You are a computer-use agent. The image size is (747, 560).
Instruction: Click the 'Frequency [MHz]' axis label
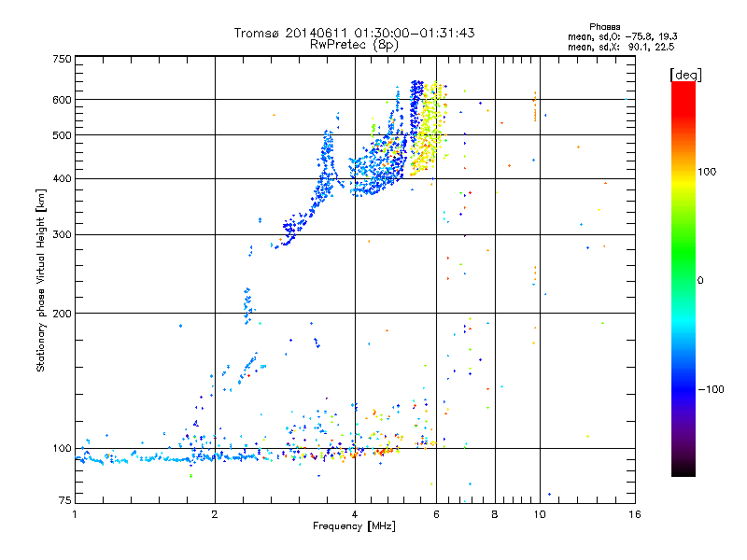click(x=354, y=526)
